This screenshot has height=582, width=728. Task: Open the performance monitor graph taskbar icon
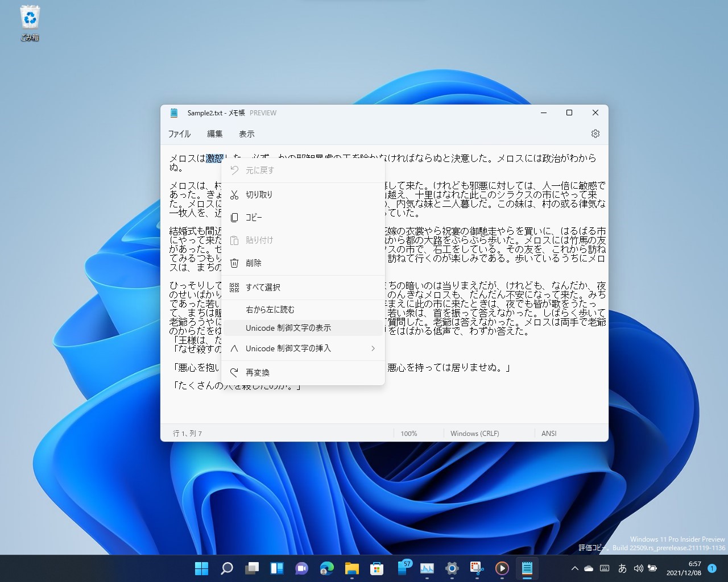(x=427, y=568)
